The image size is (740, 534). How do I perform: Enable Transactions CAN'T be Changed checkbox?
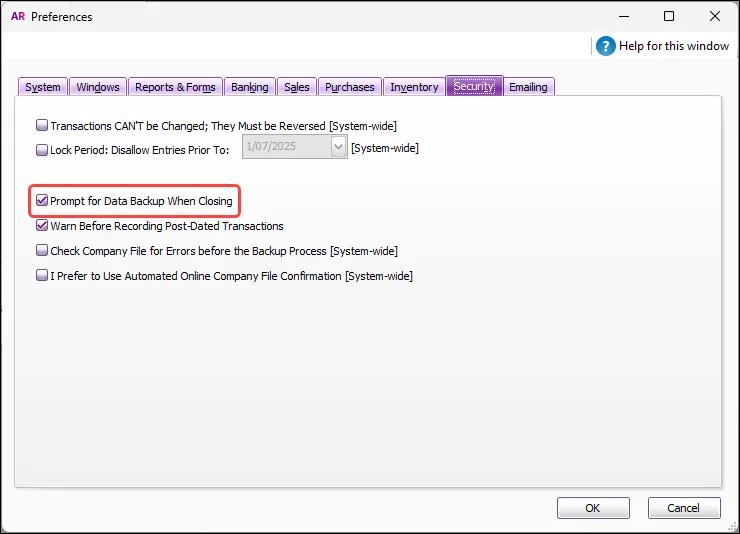tap(42, 125)
